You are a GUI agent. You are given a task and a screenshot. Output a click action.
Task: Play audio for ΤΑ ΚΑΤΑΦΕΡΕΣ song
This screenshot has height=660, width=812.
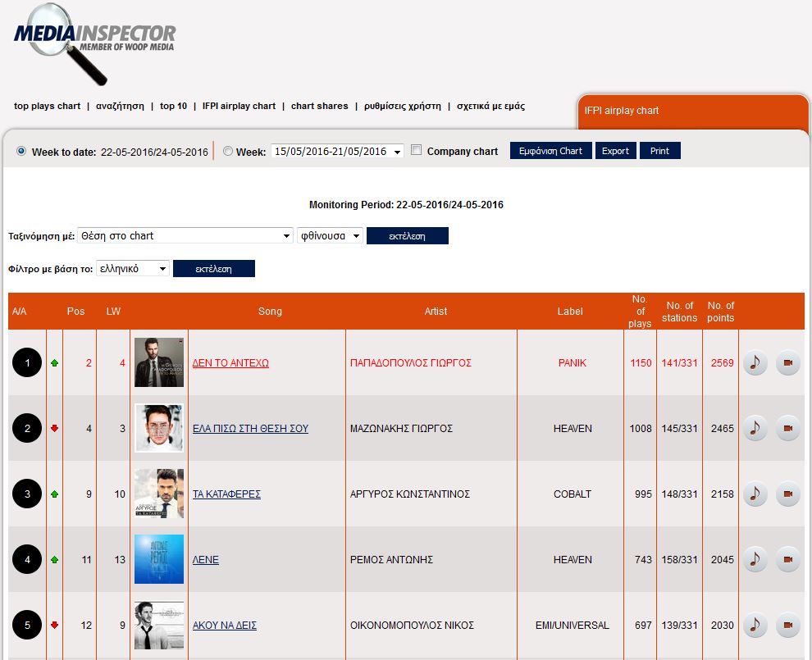click(x=755, y=494)
